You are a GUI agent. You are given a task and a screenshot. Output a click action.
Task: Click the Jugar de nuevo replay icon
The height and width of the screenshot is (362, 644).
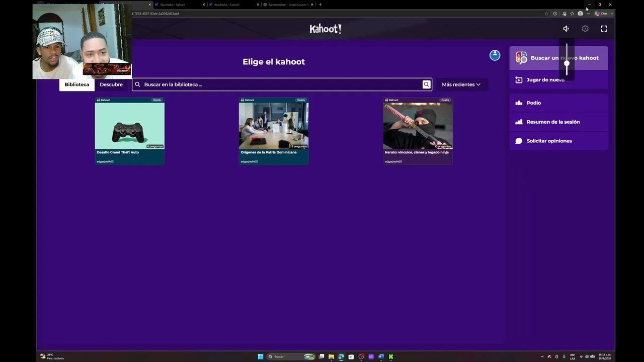coord(519,80)
